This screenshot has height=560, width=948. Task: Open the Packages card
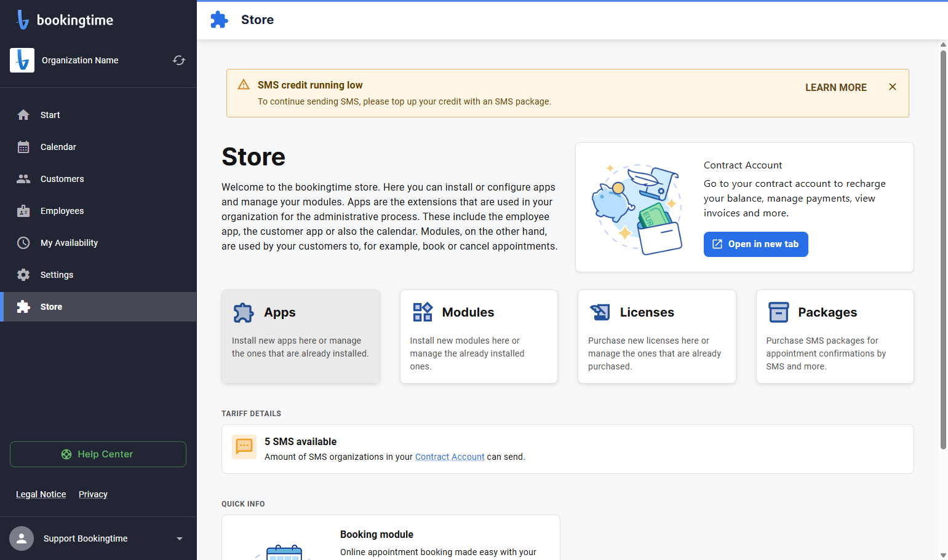[x=835, y=337]
